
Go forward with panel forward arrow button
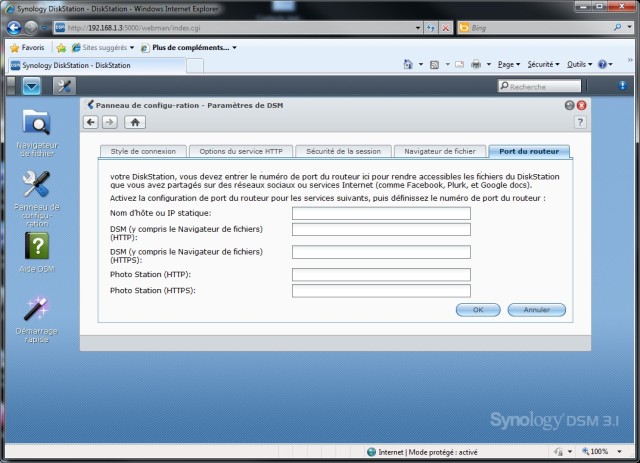(110, 122)
